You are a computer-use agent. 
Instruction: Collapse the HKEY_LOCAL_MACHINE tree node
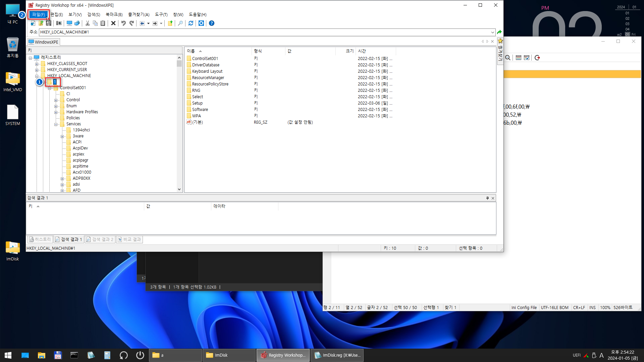(x=37, y=76)
